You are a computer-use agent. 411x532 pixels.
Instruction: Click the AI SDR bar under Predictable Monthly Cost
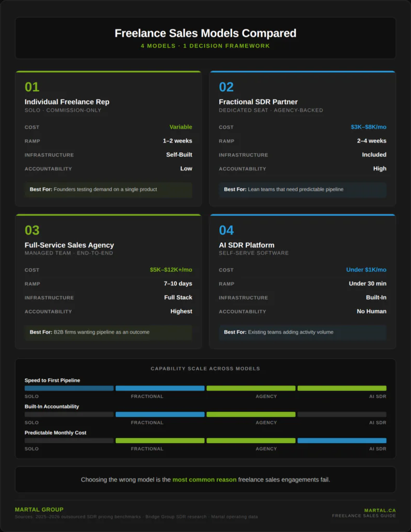click(x=342, y=441)
